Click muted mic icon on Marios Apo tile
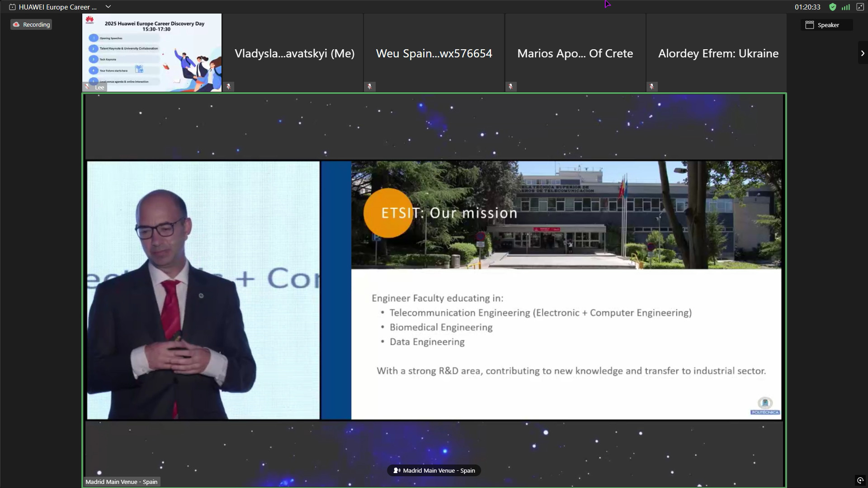This screenshot has height=488, width=868. tap(511, 86)
